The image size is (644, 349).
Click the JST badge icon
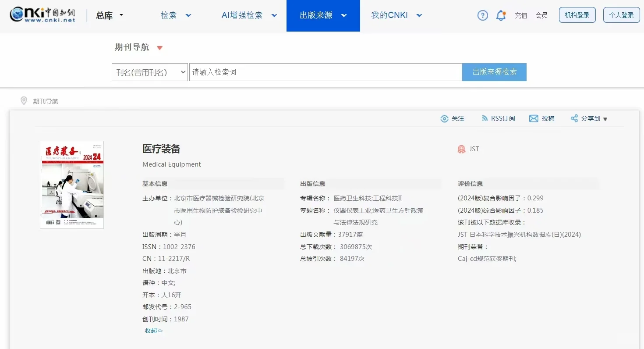click(x=461, y=149)
